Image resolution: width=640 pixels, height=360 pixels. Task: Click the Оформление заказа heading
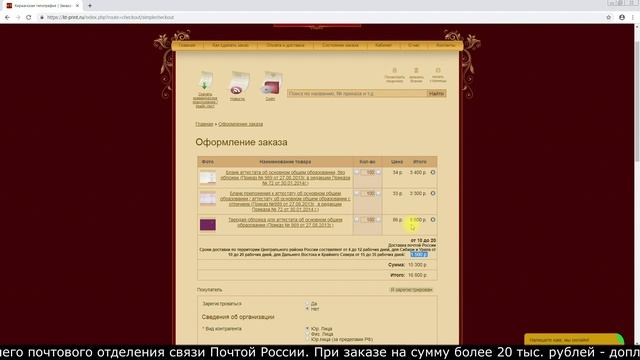(x=241, y=142)
